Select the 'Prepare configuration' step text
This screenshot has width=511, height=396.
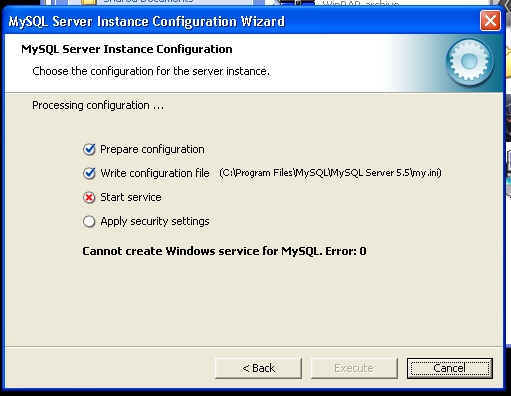click(x=152, y=149)
